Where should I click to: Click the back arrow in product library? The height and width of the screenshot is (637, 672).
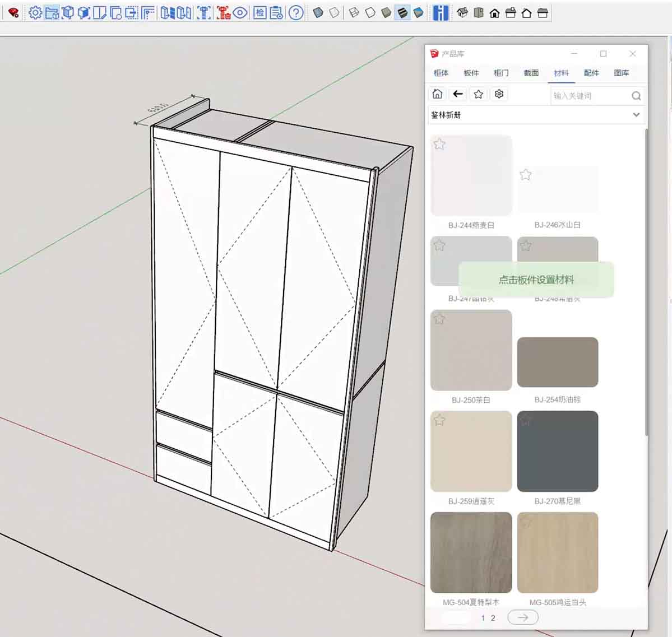coord(458,94)
